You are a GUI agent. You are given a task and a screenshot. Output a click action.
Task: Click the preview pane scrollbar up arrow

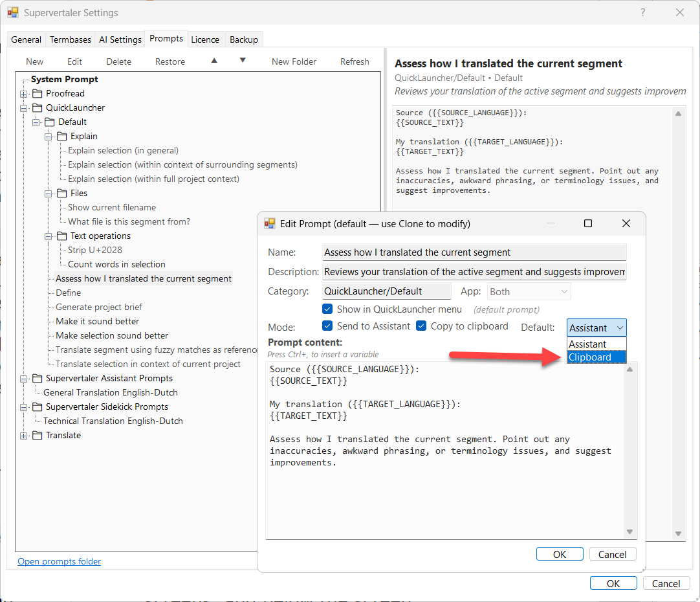(x=678, y=113)
